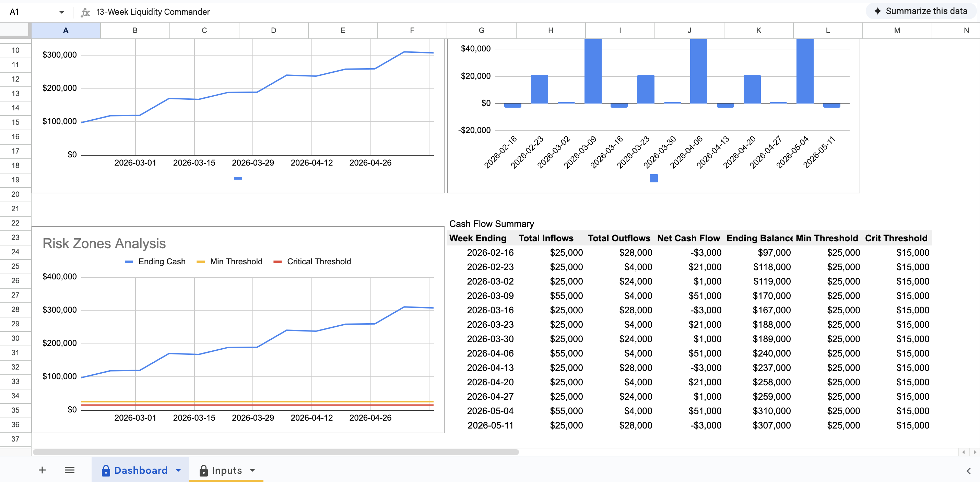Switch to the Inputs sheet tab

[x=226, y=470]
